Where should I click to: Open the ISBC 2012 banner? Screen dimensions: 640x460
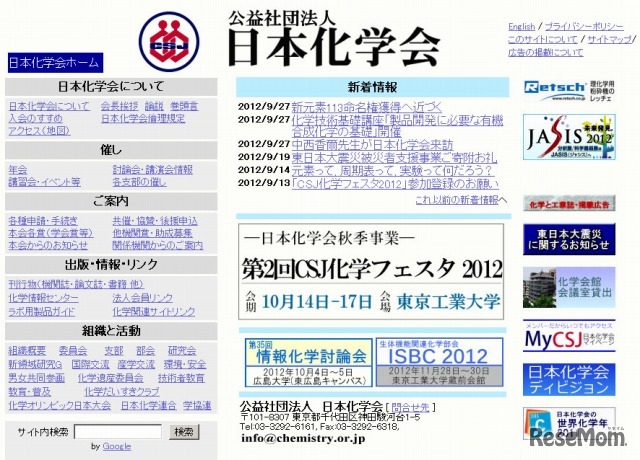tap(439, 362)
